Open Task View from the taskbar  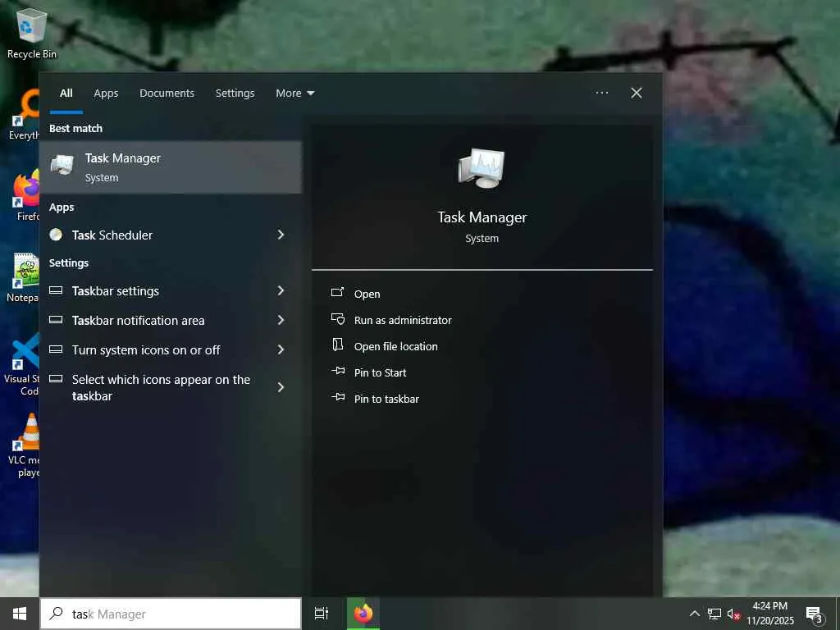(x=322, y=614)
